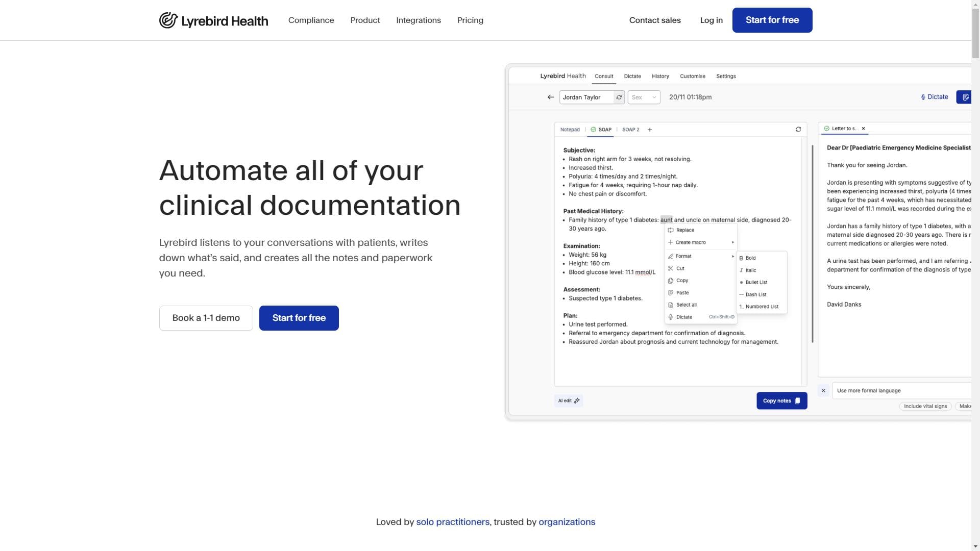
Task: Click the regenerate icon in SOAP panel
Action: click(x=798, y=130)
